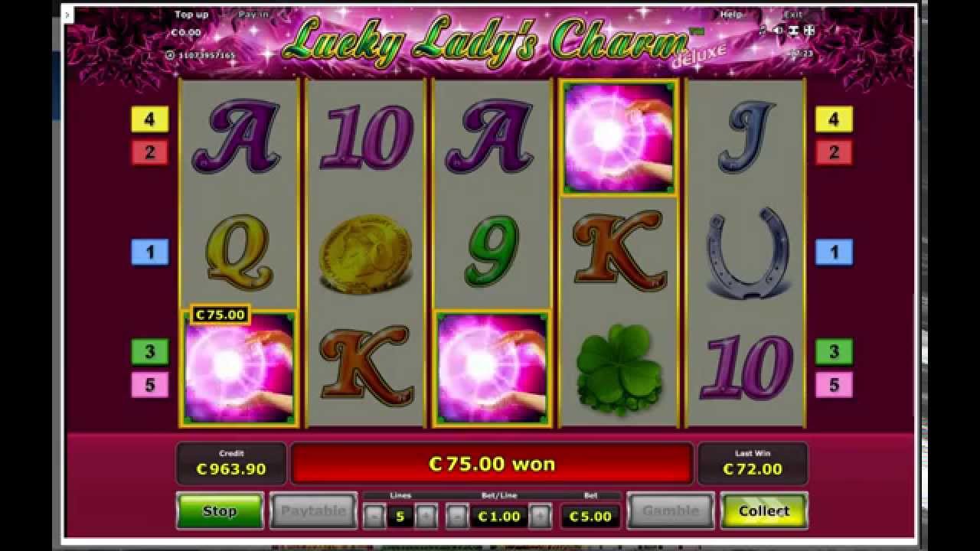
Task: Increase the Bet/Line amount
Action: (x=540, y=517)
